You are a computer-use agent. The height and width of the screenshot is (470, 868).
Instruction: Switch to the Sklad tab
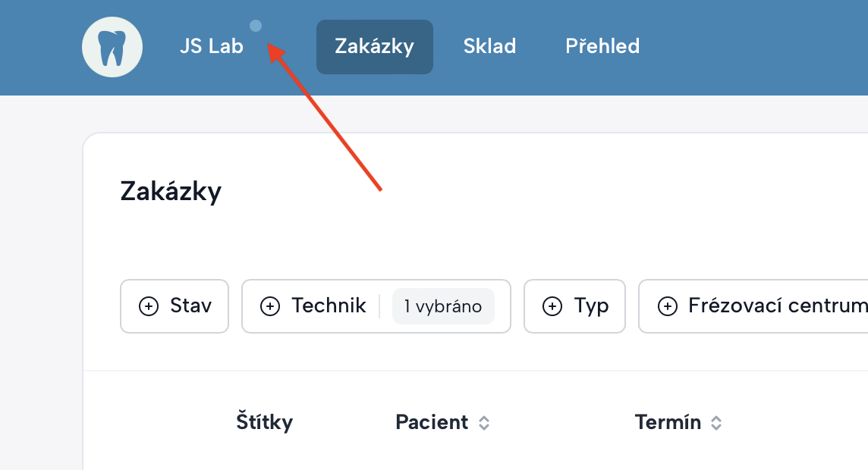[x=489, y=46]
